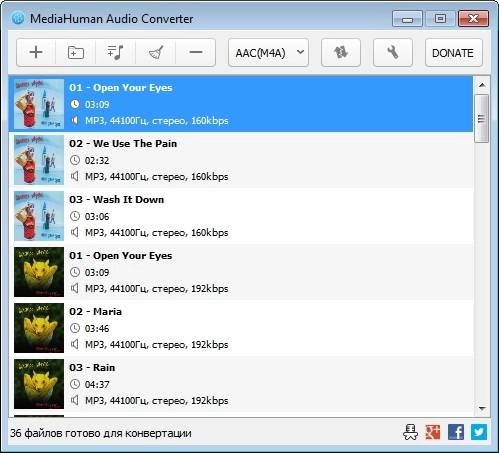
Task: Click the yellow flower cover of 02 - Maria
Action: pos(39,328)
